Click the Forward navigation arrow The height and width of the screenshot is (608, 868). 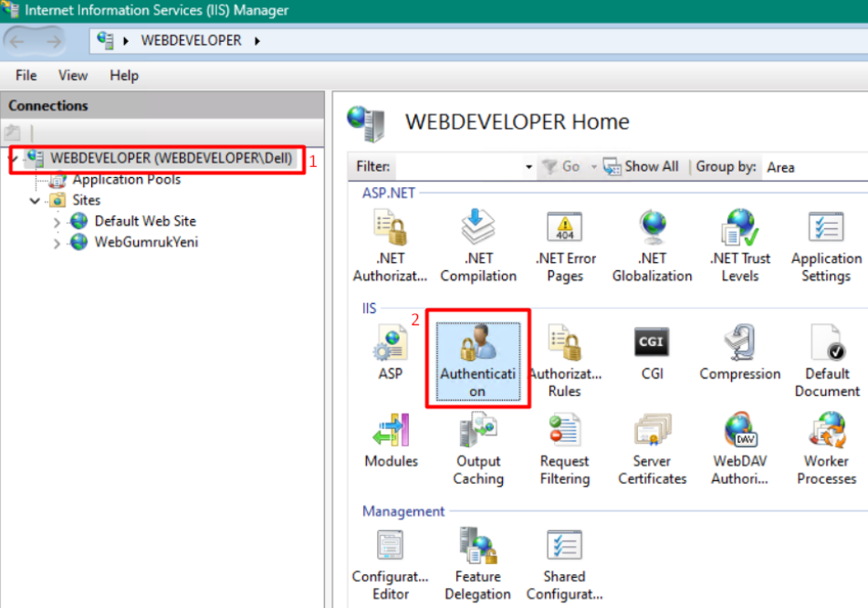tap(54, 41)
